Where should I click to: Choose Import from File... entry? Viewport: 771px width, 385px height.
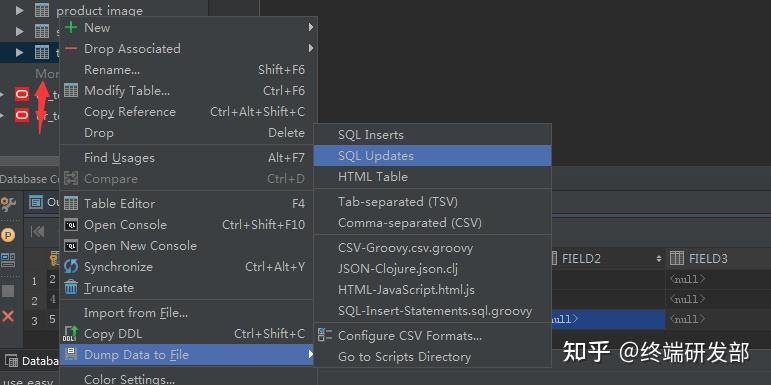tap(186, 313)
